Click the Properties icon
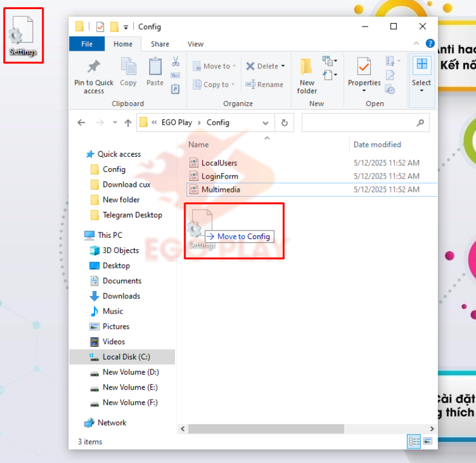476x463 pixels. coord(364,66)
